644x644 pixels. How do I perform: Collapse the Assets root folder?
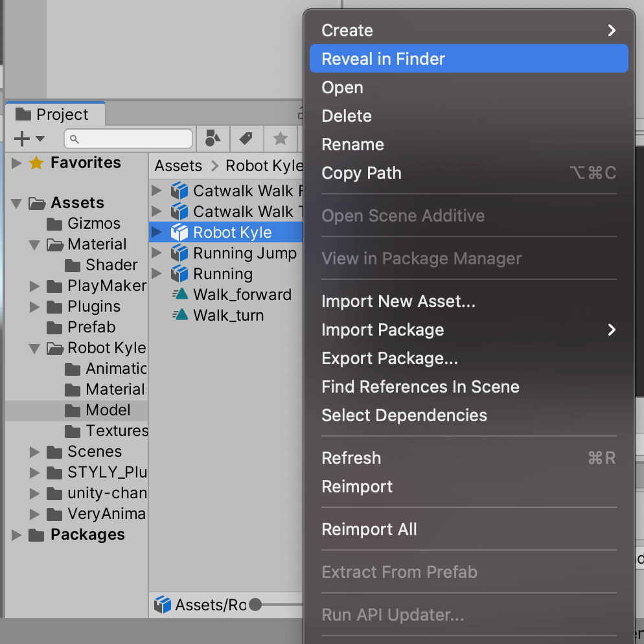pyautogui.click(x=16, y=203)
